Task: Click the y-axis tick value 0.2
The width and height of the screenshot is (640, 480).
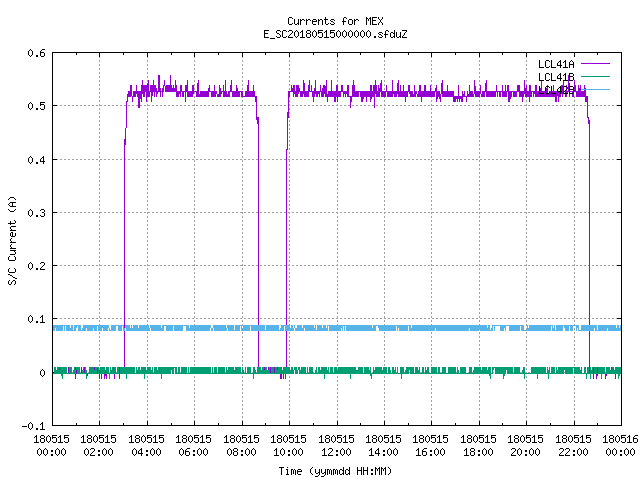Action: (x=36, y=266)
